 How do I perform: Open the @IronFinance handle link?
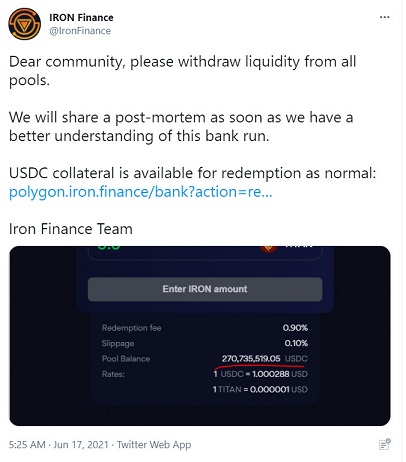click(80, 31)
